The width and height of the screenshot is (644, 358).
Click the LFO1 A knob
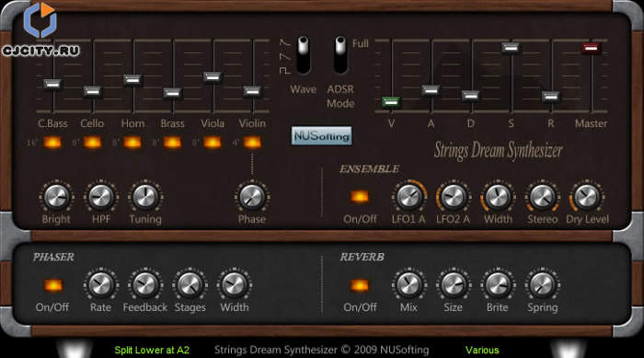pos(408,197)
